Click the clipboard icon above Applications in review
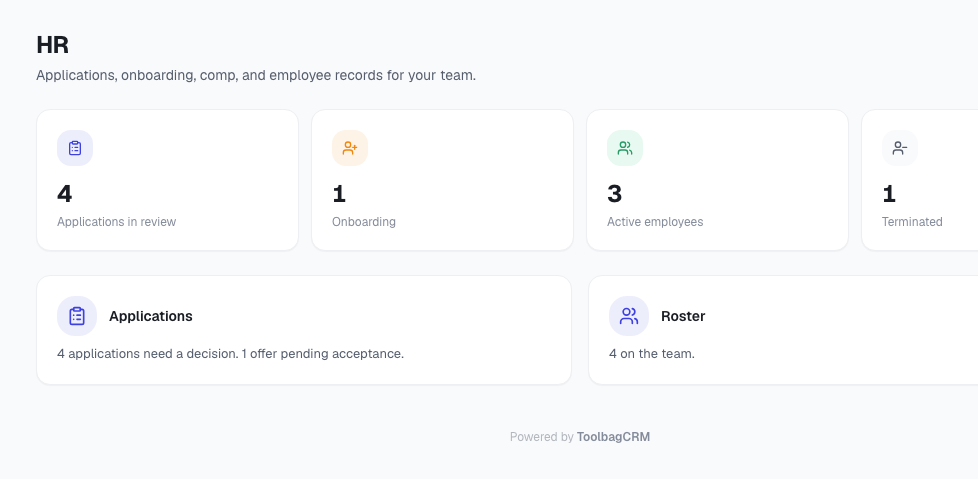Screen dimensions: 978x479 (x=75, y=148)
